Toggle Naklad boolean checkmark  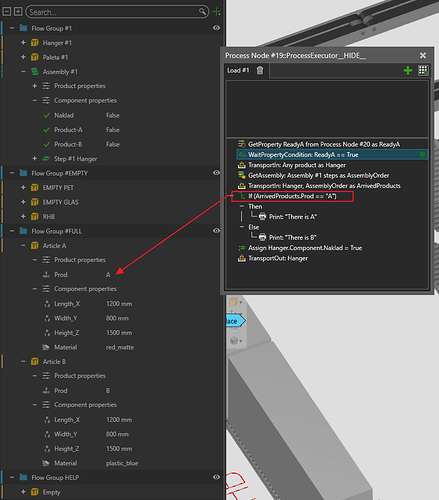(x=47, y=115)
